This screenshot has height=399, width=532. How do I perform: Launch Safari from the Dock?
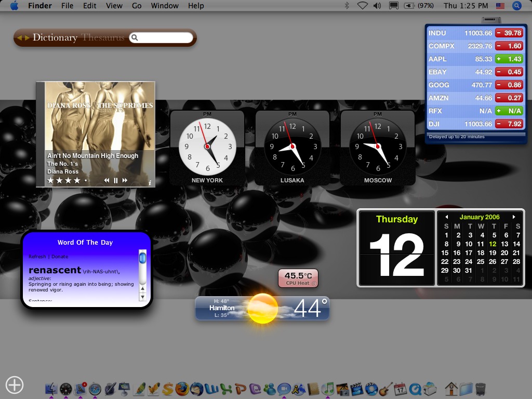coord(95,389)
